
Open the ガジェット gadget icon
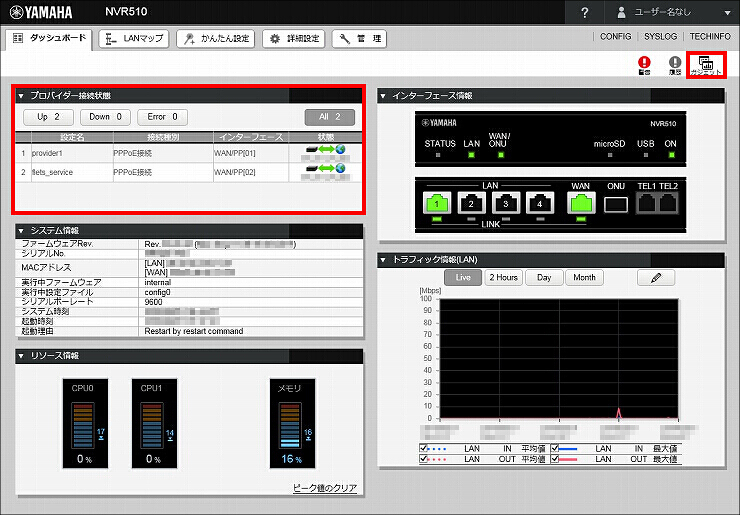(706, 65)
